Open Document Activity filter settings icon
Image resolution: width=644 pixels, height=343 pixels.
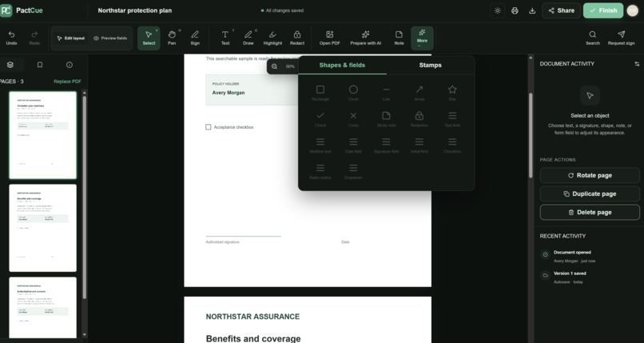tap(637, 64)
